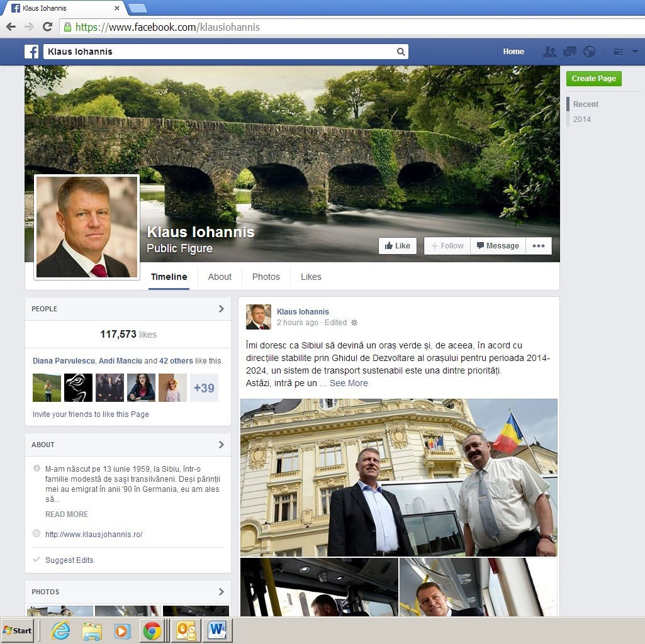Click the first friend thumbnail on green field
This screenshot has width=645, height=644.
point(47,388)
